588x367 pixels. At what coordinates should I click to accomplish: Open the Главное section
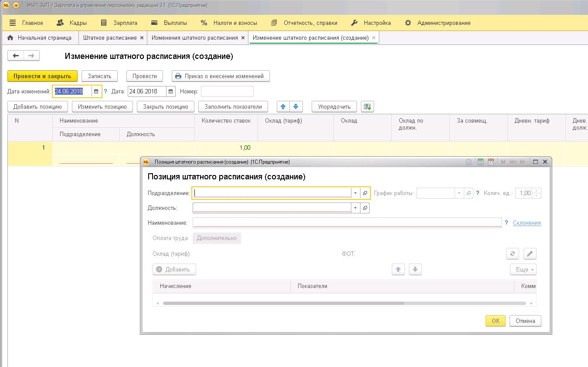[x=26, y=23]
